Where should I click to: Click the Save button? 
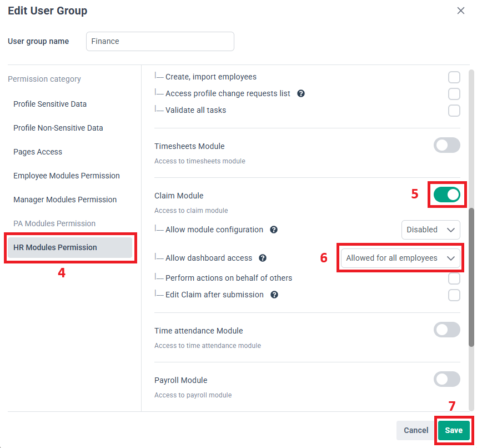tap(454, 430)
